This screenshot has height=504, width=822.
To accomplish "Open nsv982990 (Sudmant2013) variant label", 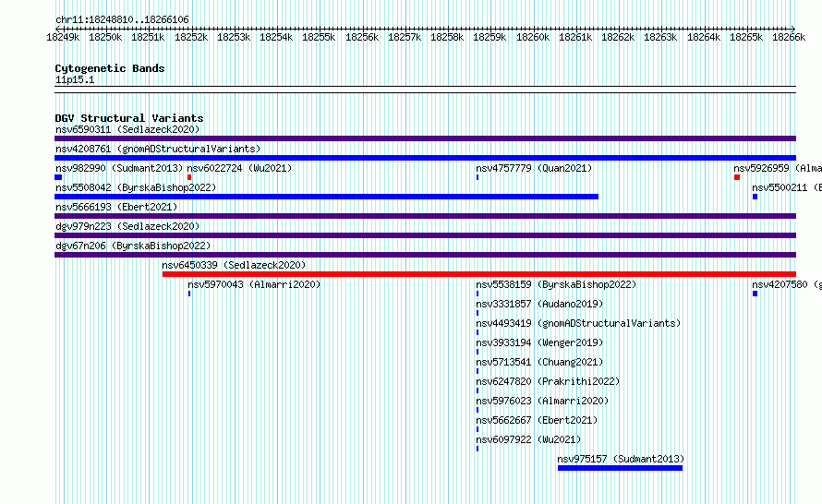I will click(x=119, y=168).
